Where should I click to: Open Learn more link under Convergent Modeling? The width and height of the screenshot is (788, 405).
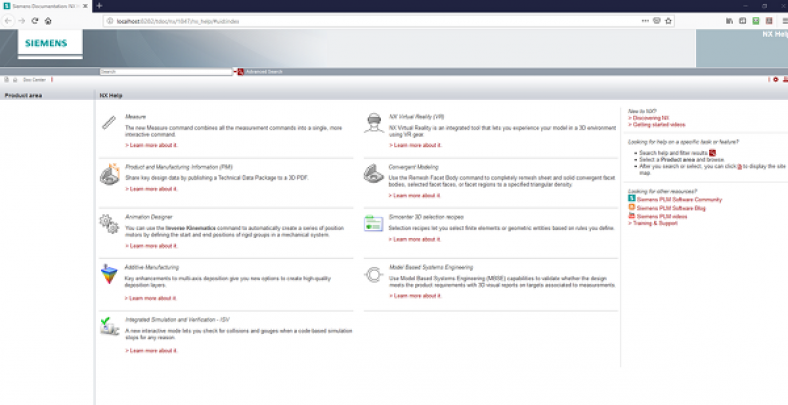click(415, 195)
